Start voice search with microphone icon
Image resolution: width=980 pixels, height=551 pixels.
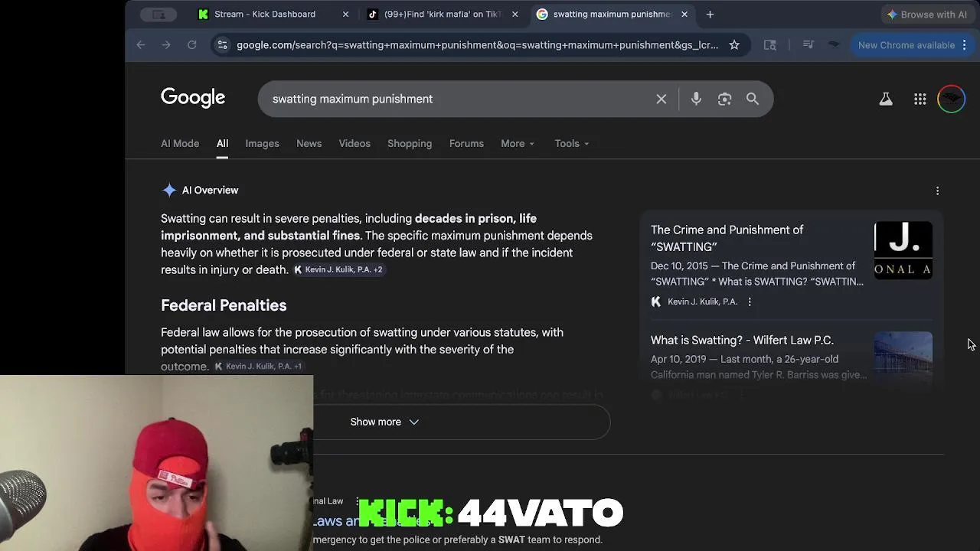coord(696,99)
